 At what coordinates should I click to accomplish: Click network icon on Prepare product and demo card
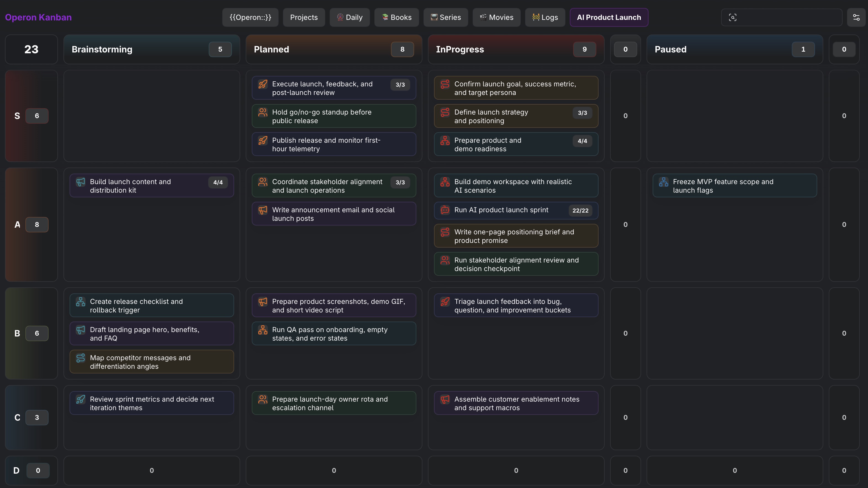[445, 140]
